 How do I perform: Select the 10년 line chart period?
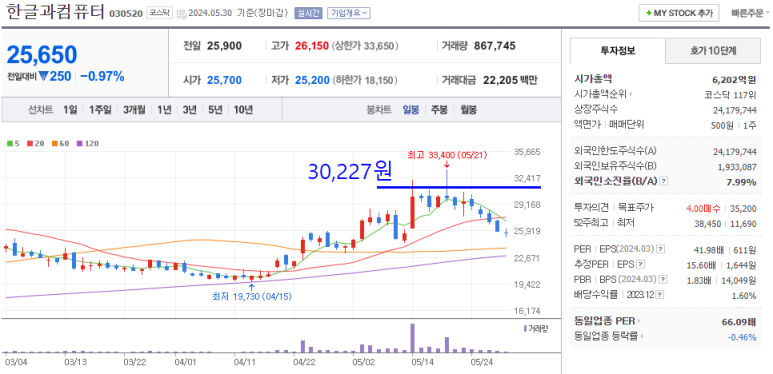coord(243,109)
